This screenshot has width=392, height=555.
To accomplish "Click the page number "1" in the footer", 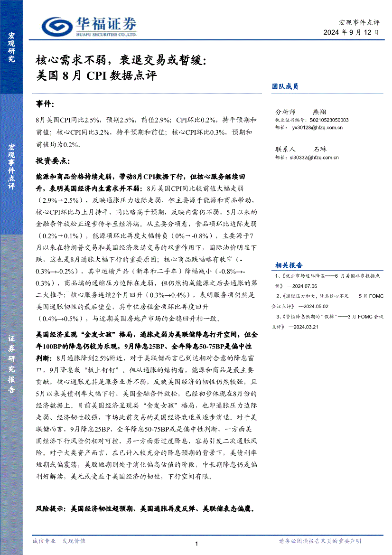I will tap(196, 544).
